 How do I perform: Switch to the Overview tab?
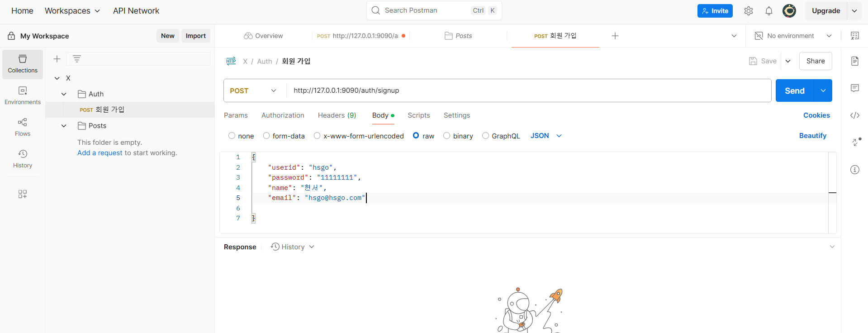coord(263,36)
